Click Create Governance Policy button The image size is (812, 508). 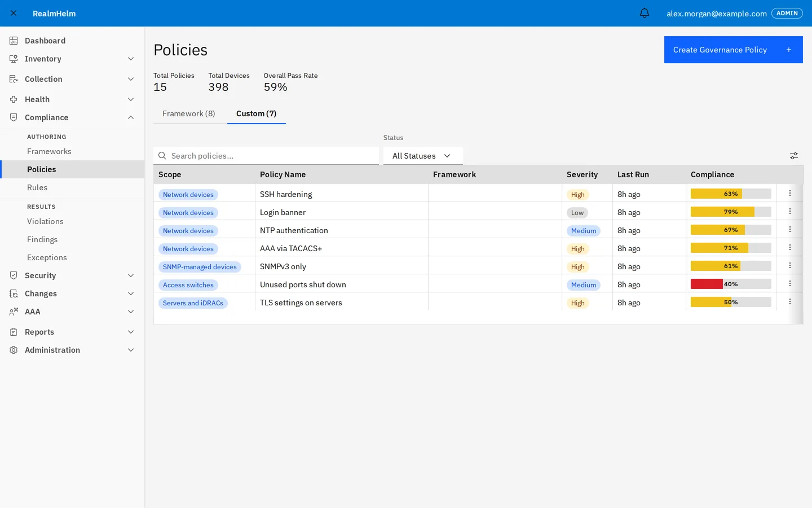tap(733, 50)
